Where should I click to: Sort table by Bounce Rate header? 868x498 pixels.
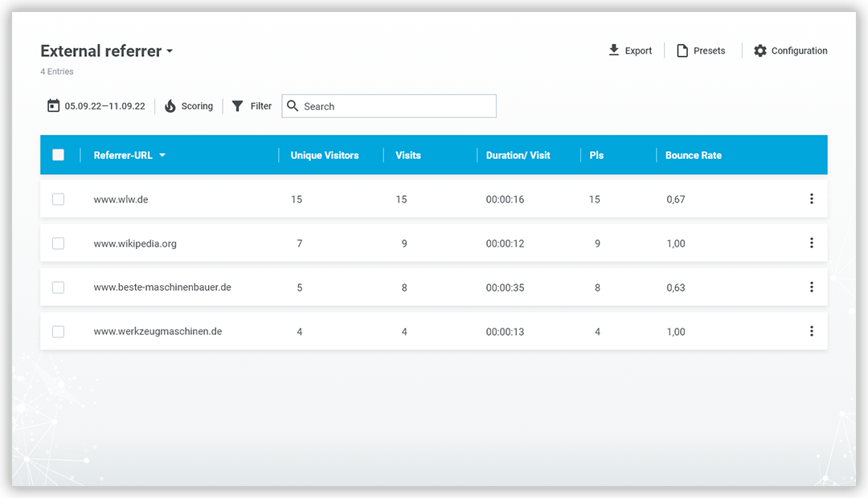coord(693,155)
